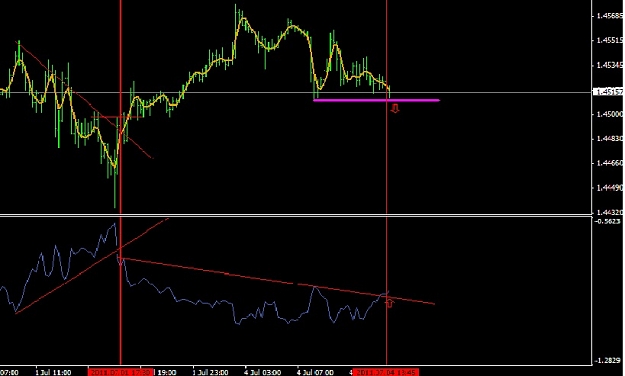Click the time axis label 19:00

click(x=167, y=372)
